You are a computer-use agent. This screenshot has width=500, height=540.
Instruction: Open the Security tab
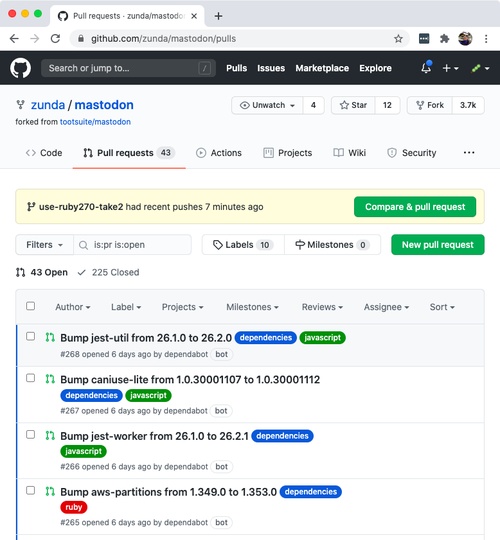(x=412, y=153)
